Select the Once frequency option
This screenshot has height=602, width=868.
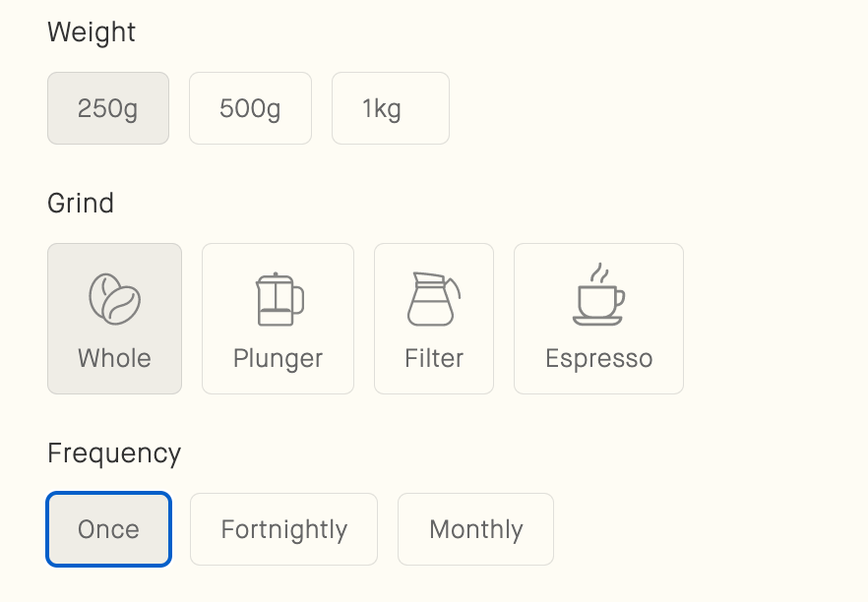coord(108,529)
